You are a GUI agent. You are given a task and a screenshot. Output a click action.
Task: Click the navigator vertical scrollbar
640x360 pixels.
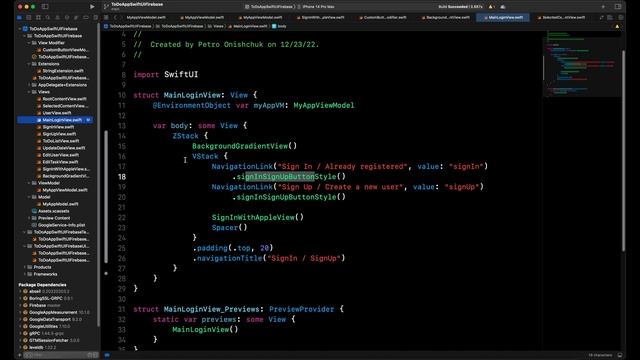pos(98,174)
